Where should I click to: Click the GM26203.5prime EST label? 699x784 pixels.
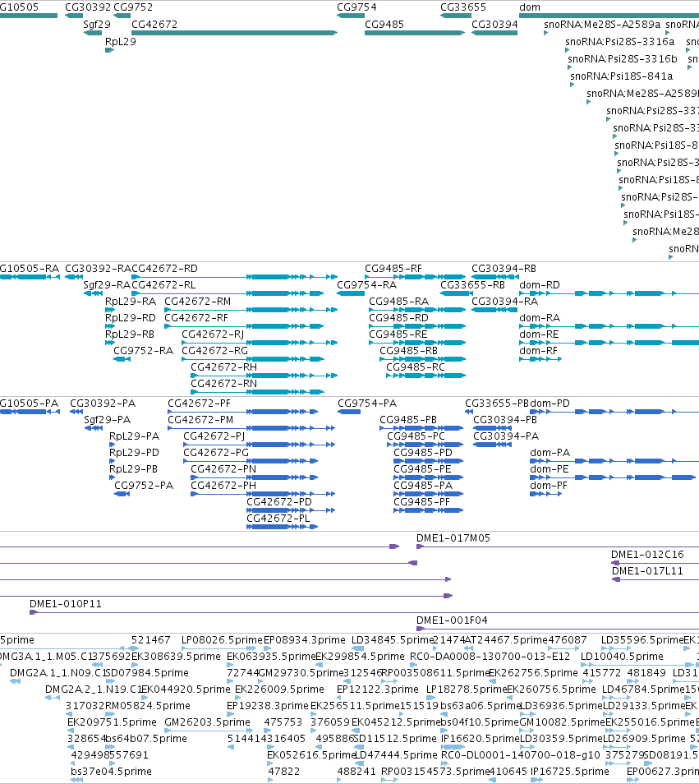click(x=207, y=722)
